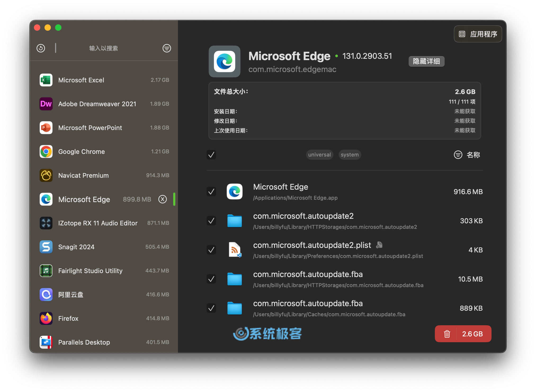Click Adobe Dreamweaver 2021 row label
The height and width of the screenshot is (392, 536).
[x=97, y=104]
